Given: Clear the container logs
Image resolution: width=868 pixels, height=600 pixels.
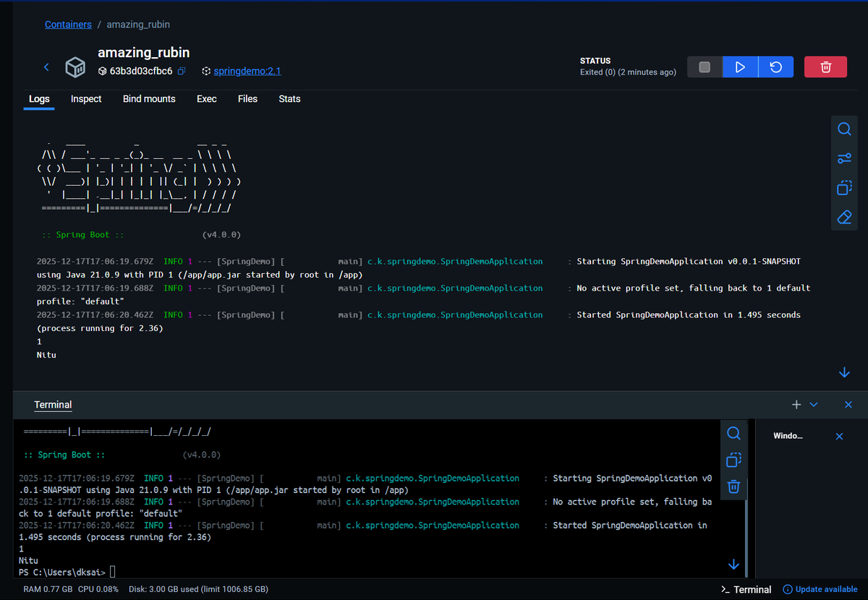Looking at the screenshot, I should click(844, 217).
